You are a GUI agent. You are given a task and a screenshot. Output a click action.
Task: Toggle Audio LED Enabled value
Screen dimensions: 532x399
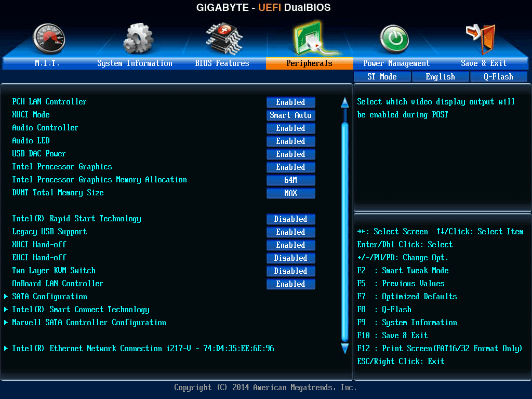(291, 141)
